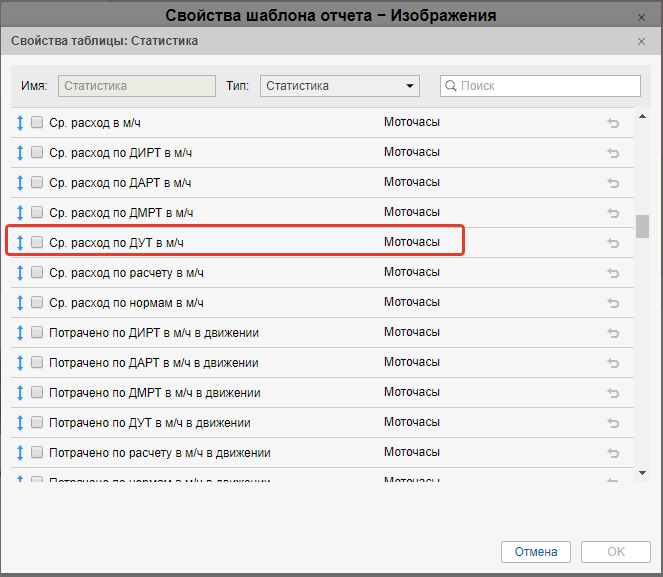Viewport: 663px width, 577px height.
Task: Click search magnifier icon in Поиск field
Action: [x=451, y=86]
